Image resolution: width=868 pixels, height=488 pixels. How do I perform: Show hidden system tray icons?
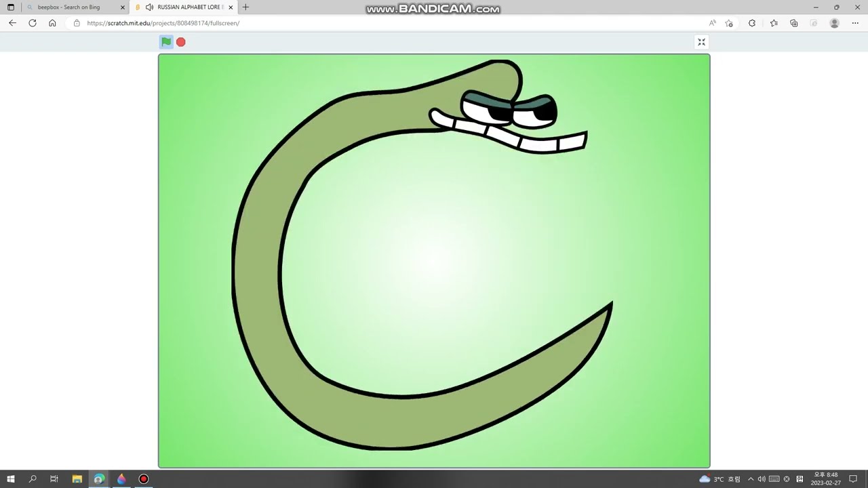click(x=751, y=479)
